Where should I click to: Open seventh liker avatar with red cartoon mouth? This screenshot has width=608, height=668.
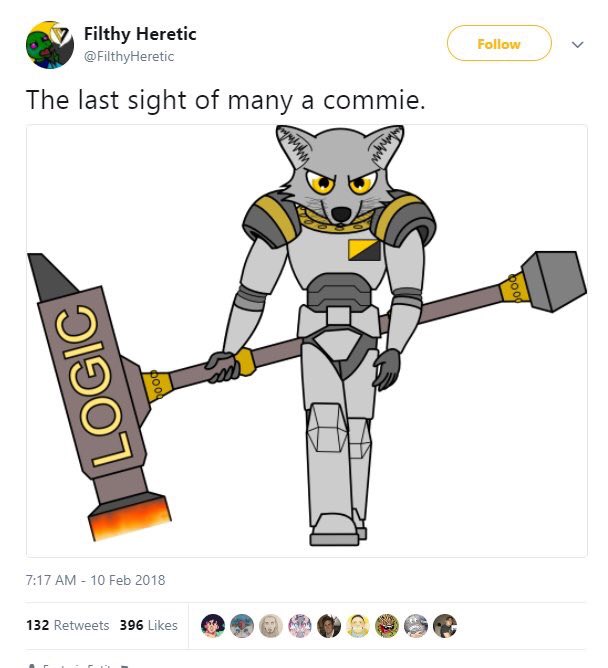(x=386, y=626)
